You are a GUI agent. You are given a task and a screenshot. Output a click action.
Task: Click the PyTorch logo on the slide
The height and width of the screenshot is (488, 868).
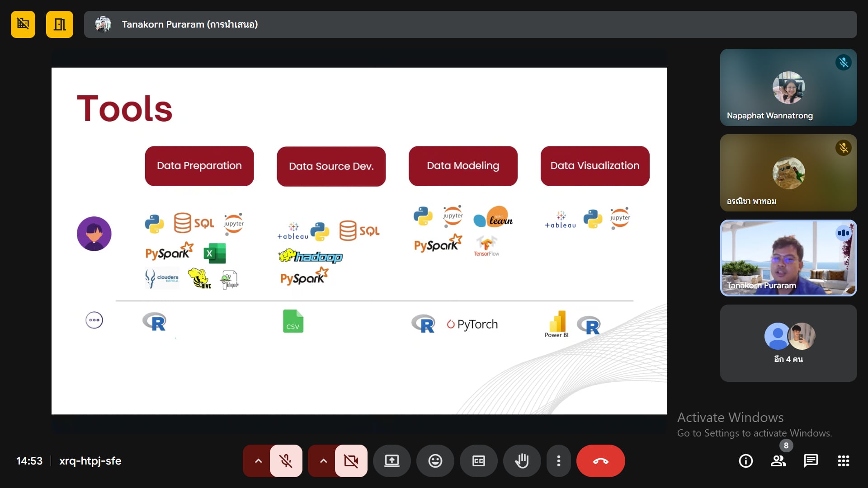472,324
